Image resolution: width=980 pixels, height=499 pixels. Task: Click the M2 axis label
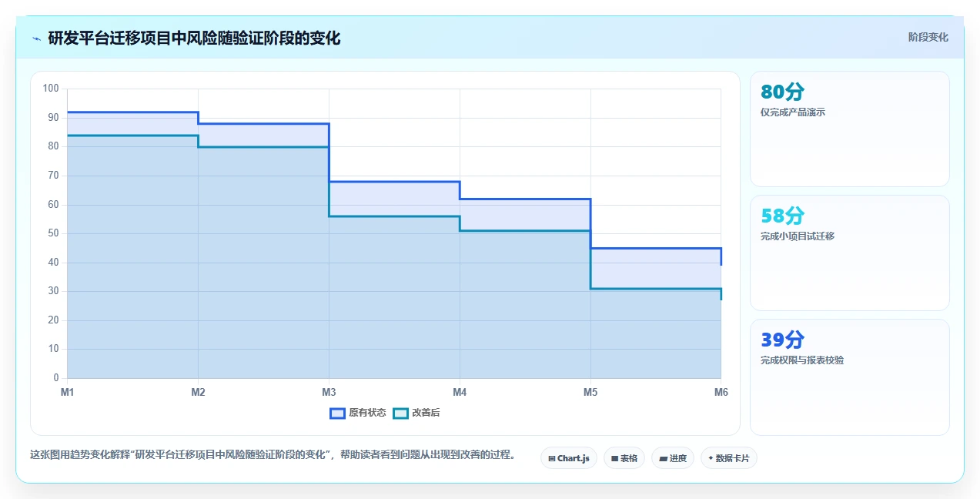coord(199,392)
